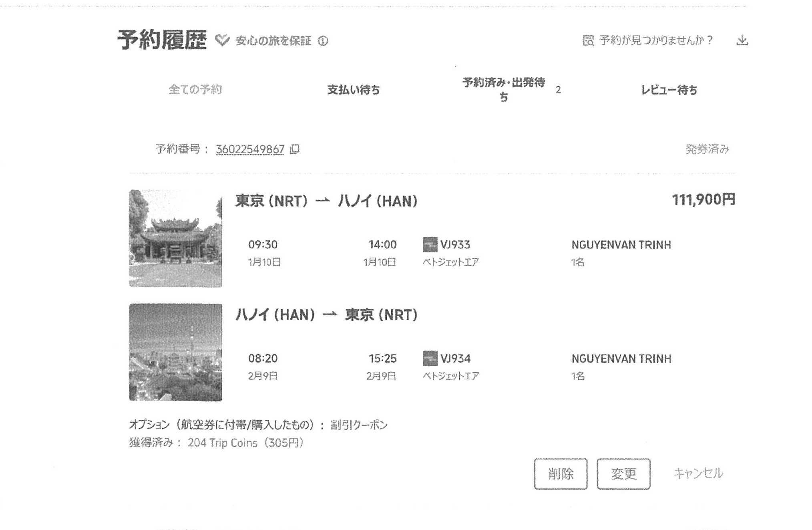
Task: Click the download icon at top right
Action: coord(742,40)
